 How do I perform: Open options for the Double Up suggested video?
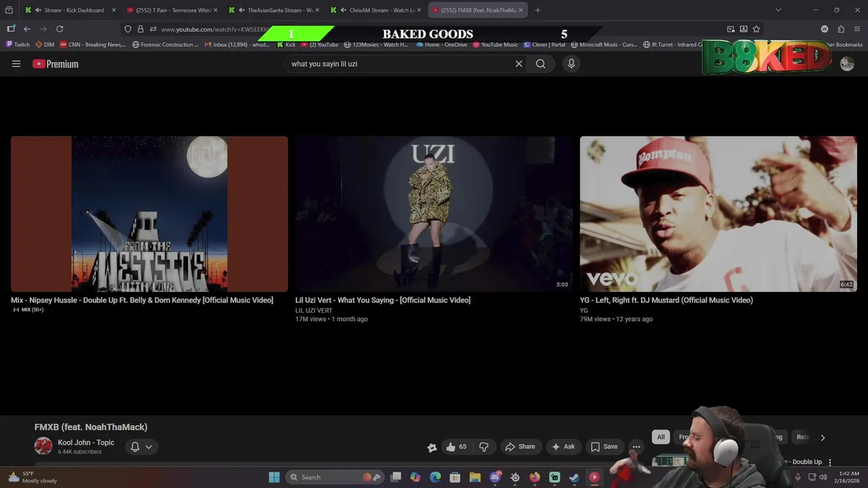coord(829,462)
